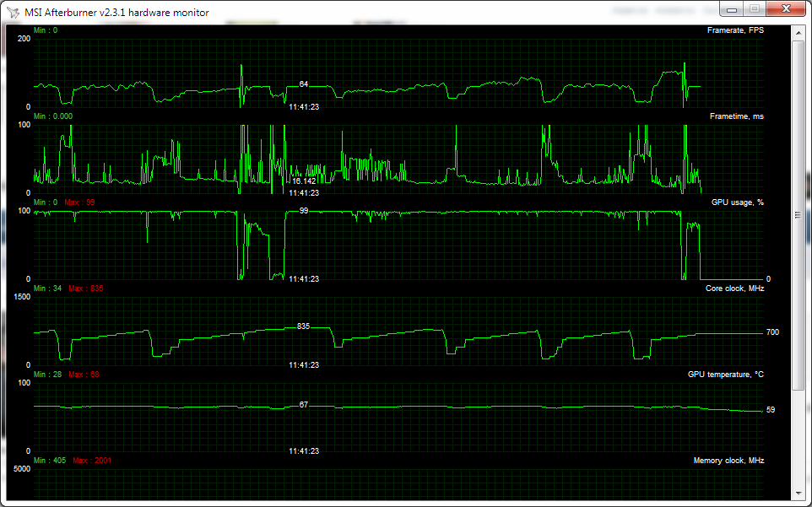The image size is (812, 507).
Task: Click the "16.142" value on the Frametime graph
Action: (304, 181)
